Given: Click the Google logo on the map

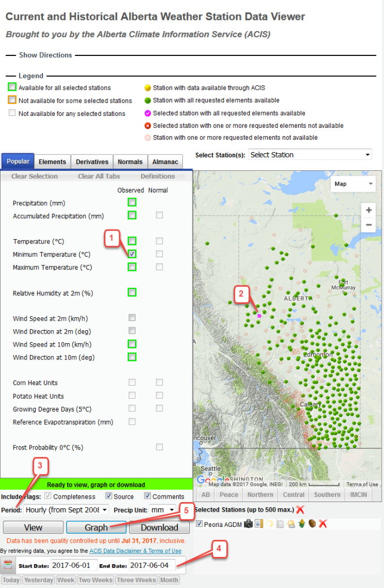Looking at the screenshot, I should [x=212, y=479].
